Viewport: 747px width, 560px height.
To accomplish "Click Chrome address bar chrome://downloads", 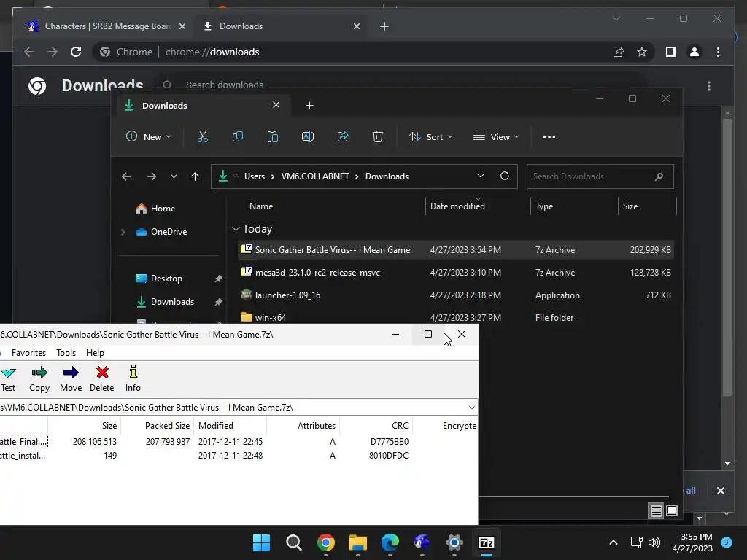I will coord(212,52).
